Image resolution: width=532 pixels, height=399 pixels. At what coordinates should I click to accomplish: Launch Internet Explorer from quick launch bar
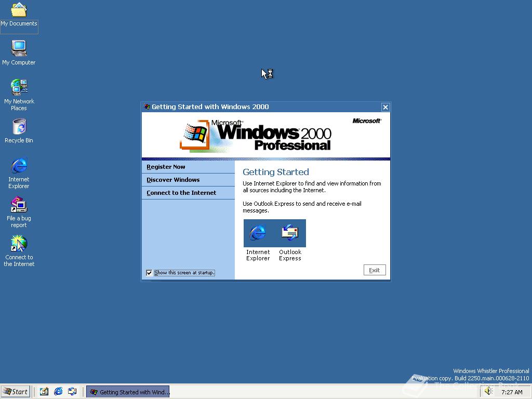(58, 392)
